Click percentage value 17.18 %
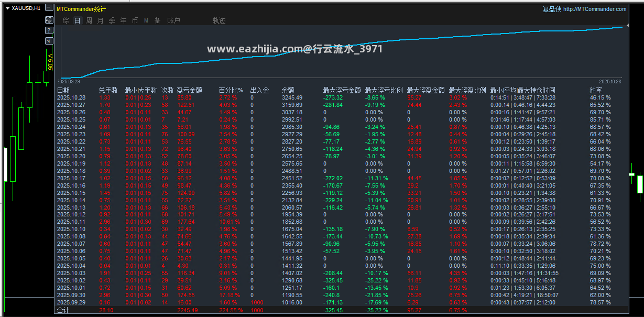 (x=229, y=296)
